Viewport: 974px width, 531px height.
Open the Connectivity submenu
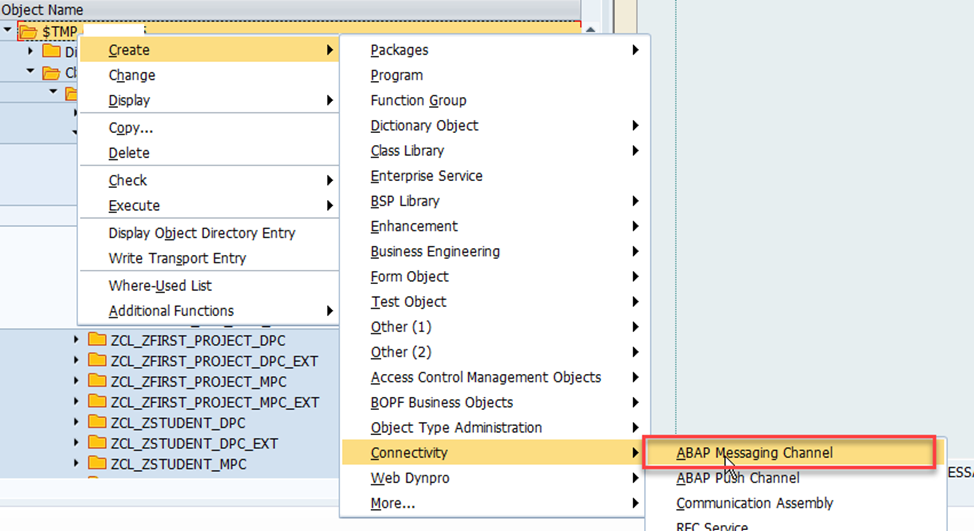(494, 453)
